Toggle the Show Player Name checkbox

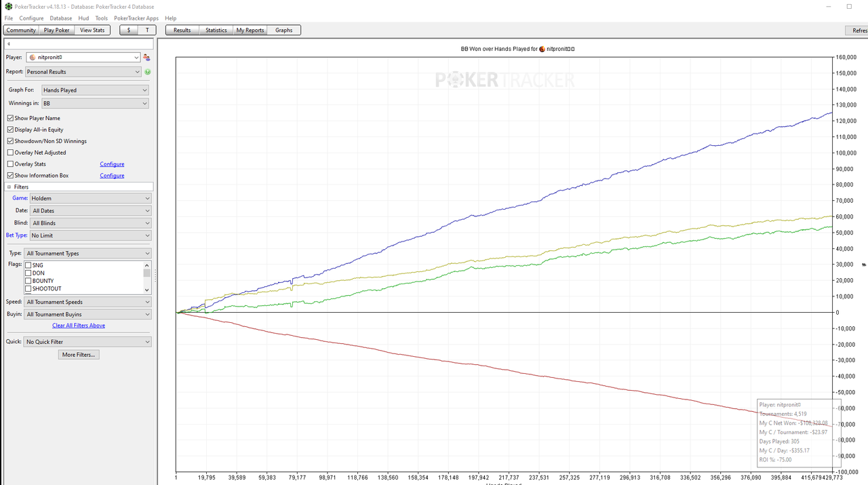pyautogui.click(x=10, y=118)
